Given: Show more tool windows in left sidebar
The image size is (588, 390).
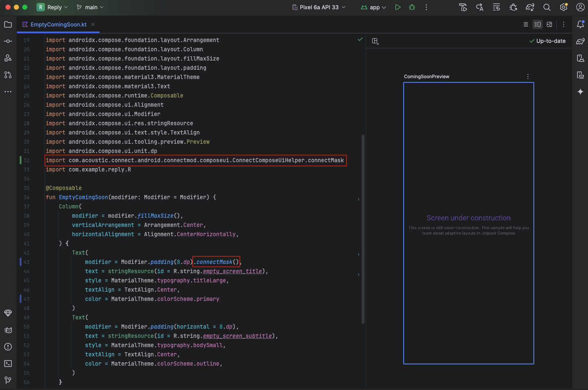Looking at the screenshot, I should click(x=8, y=92).
